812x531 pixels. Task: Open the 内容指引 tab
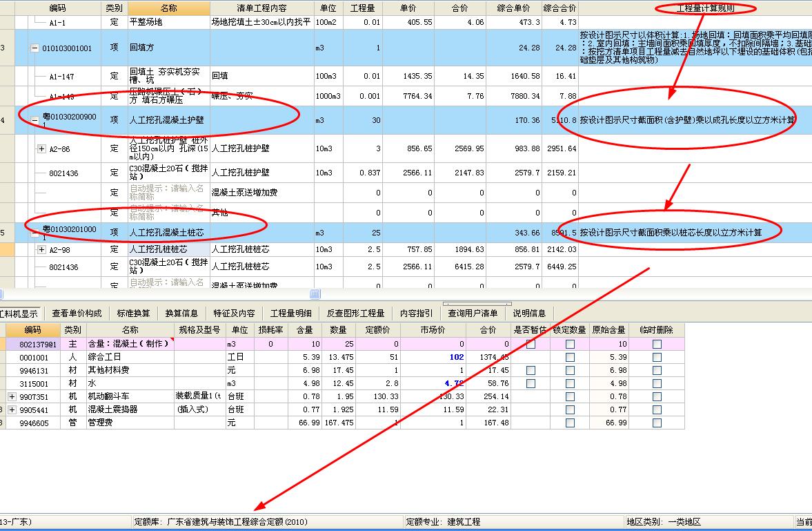(416, 313)
